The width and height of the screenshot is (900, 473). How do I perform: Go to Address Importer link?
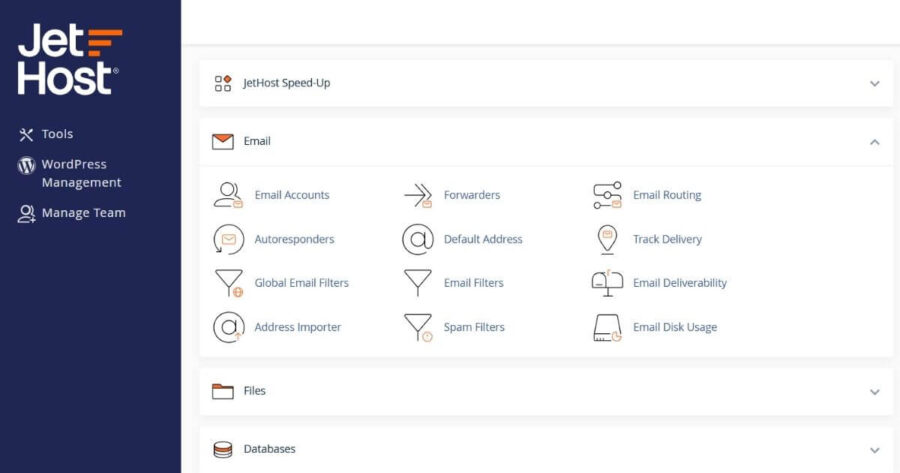pos(297,327)
